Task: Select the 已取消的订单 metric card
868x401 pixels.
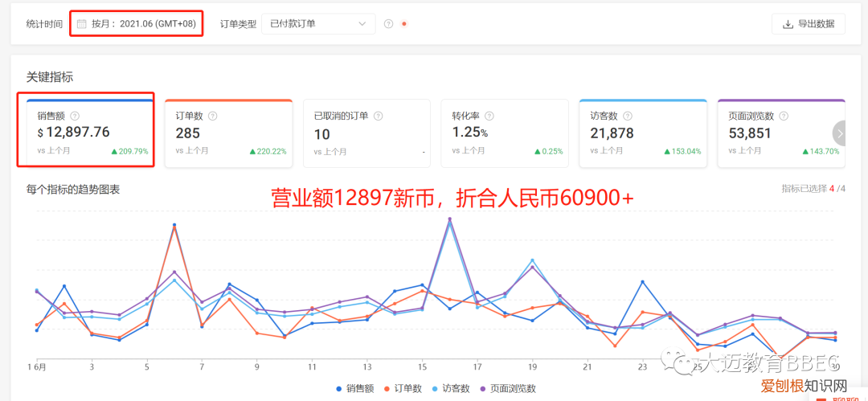Action: click(x=366, y=133)
